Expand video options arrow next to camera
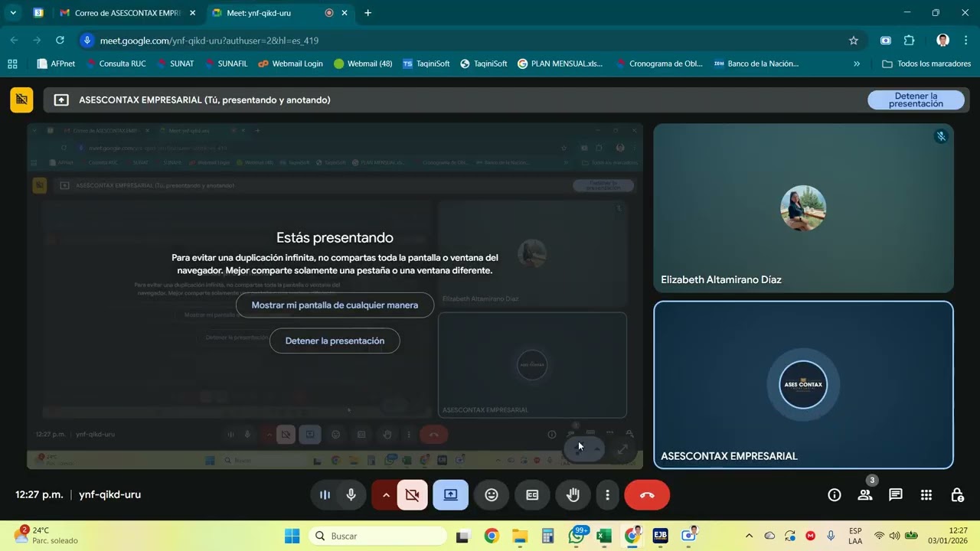This screenshot has width=980, height=551. pyautogui.click(x=385, y=495)
